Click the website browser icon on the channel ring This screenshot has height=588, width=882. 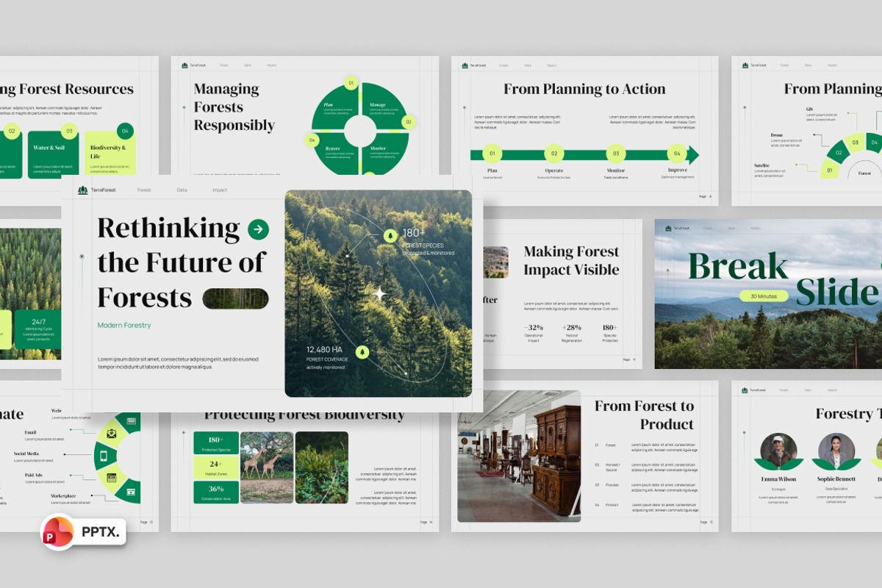click(132, 421)
